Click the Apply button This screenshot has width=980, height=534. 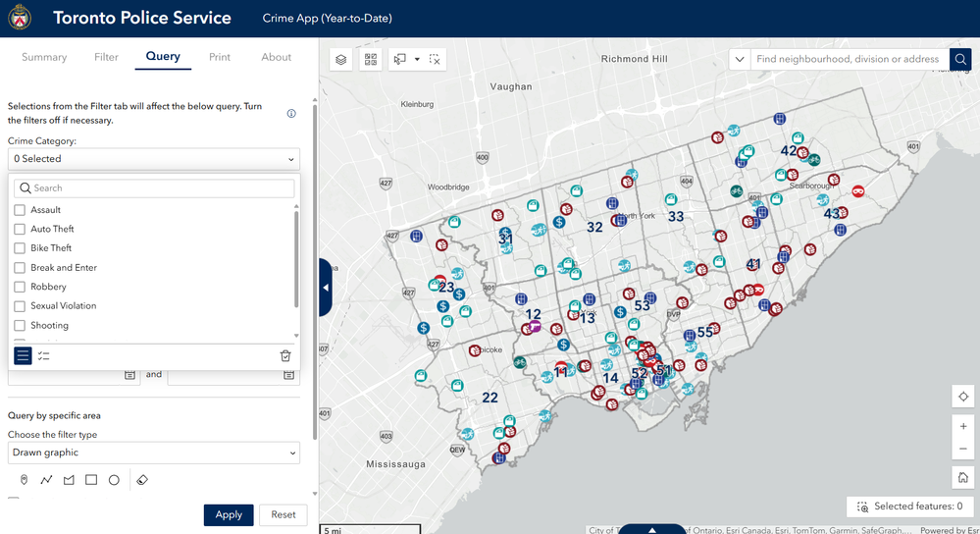(x=229, y=514)
